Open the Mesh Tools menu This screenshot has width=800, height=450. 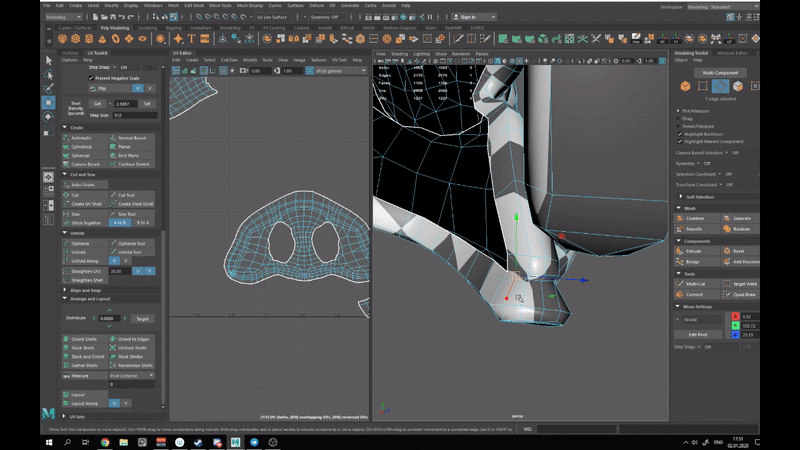tap(221, 5)
